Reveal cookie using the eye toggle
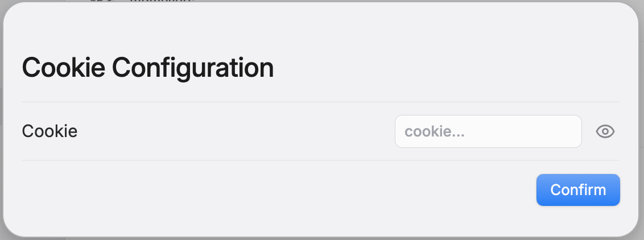 tap(605, 132)
